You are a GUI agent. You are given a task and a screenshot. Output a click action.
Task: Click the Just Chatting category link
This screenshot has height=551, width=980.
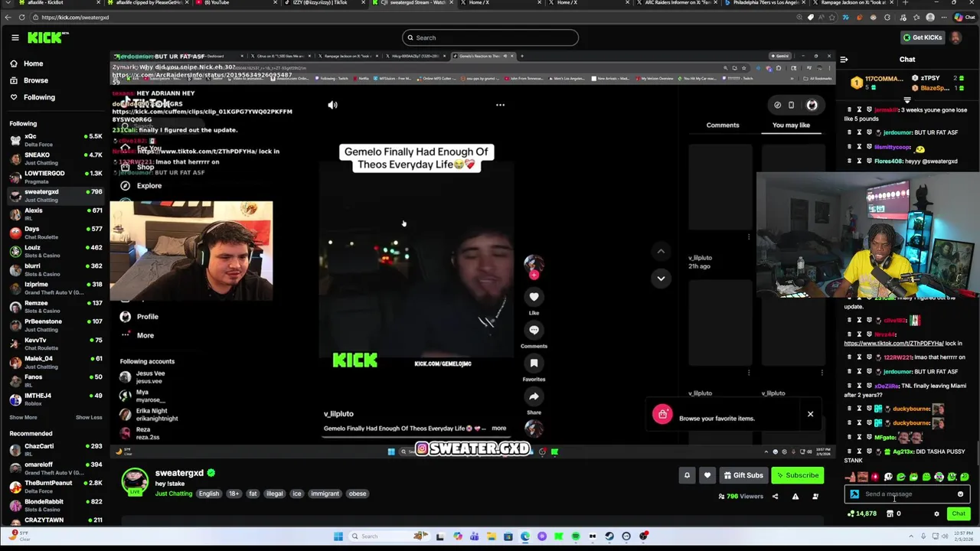coord(174,494)
